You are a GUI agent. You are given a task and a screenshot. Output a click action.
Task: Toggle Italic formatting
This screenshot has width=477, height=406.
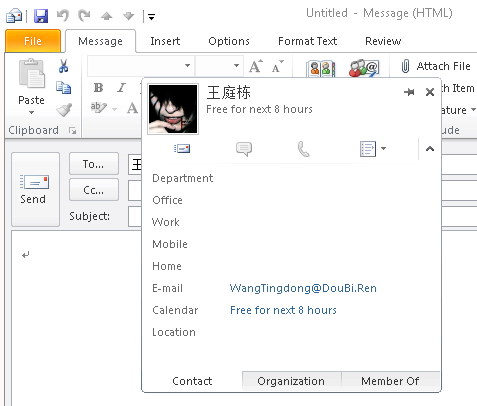121,88
